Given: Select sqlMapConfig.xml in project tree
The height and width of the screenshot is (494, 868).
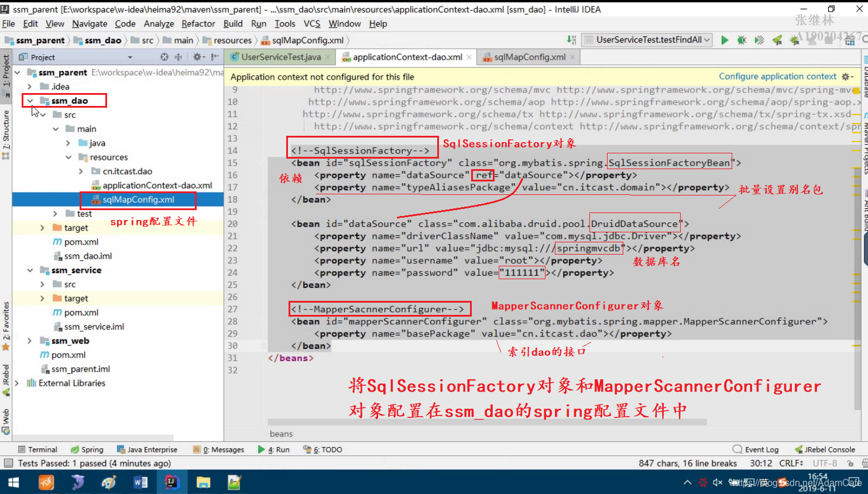Looking at the screenshot, I should click(x=138, y=200).
